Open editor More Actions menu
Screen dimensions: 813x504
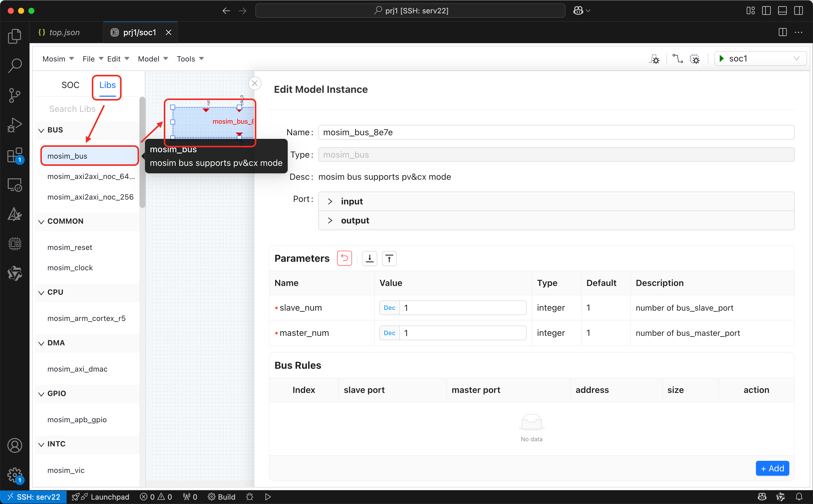tap(798, 32)
